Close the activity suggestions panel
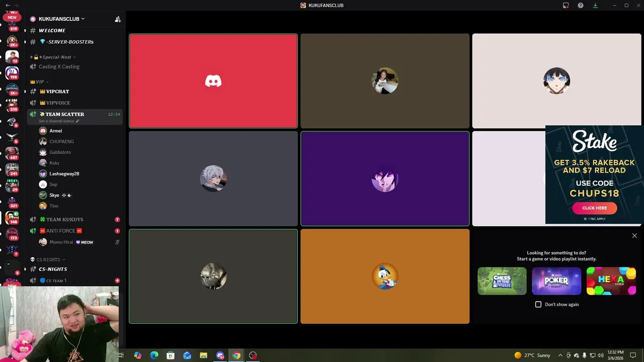The height and width of the screenshot is (362, 644). (x=634, y=236)
